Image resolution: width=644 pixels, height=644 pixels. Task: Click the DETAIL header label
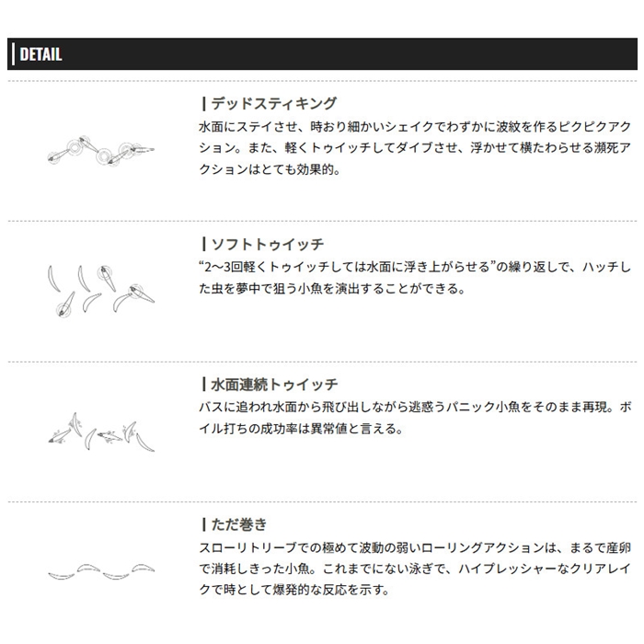point(40,54)
